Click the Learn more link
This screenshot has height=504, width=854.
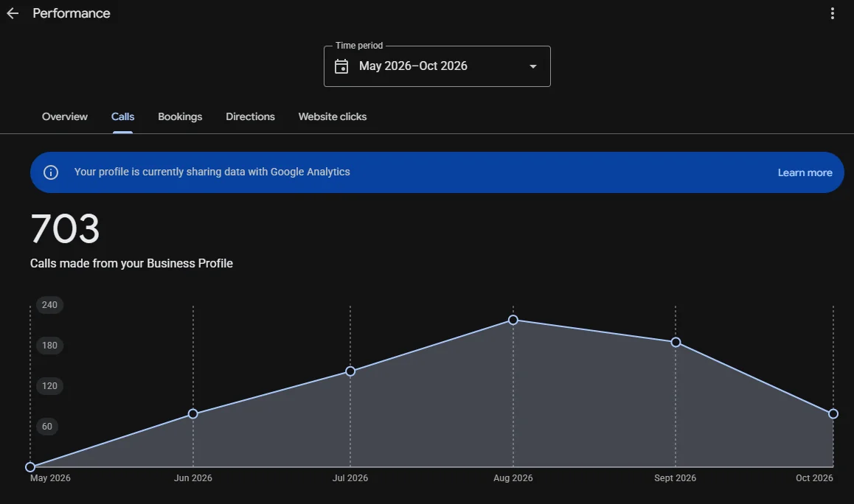pos(805,172)
